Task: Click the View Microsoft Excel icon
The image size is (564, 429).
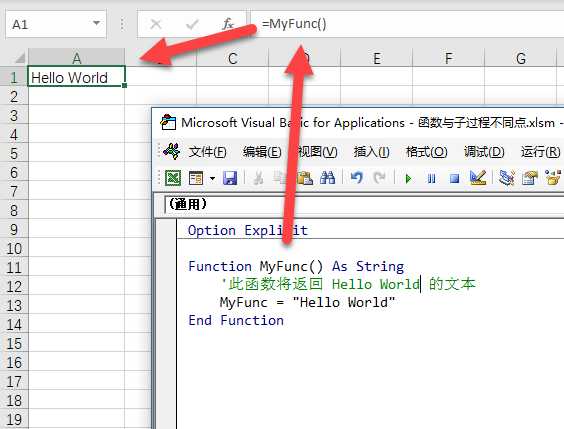Action: point(173,178)
